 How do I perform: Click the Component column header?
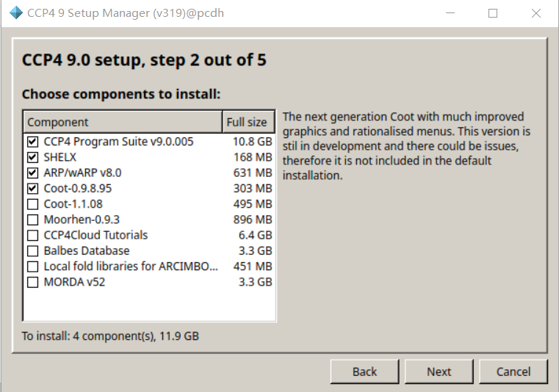click(123, 123)
